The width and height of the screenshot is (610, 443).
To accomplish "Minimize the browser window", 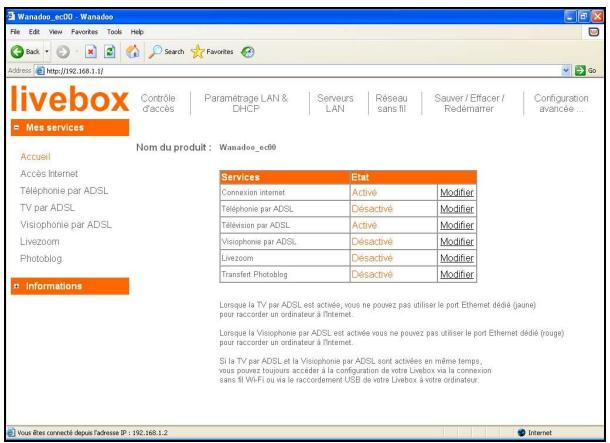I will pyautogui.click(x=570, y=16).
